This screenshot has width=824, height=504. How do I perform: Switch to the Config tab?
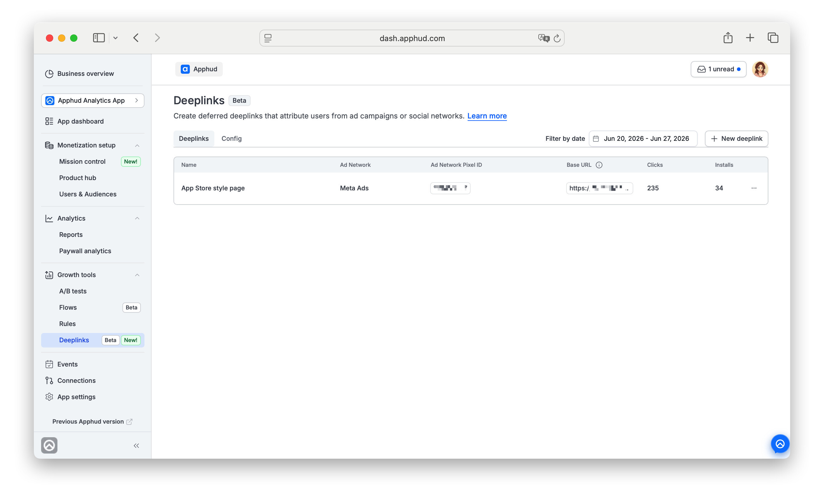pyautogui.click(x=232, y=139)
